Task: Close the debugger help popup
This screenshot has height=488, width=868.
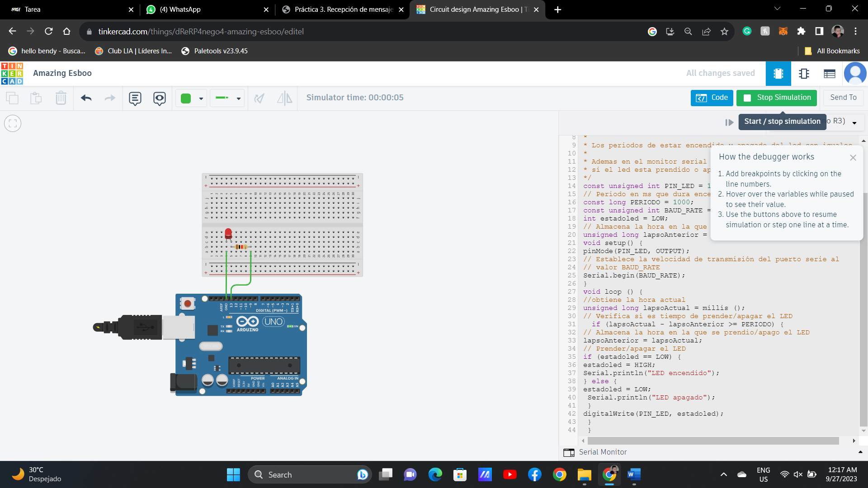Action: (x=853, y=157)
